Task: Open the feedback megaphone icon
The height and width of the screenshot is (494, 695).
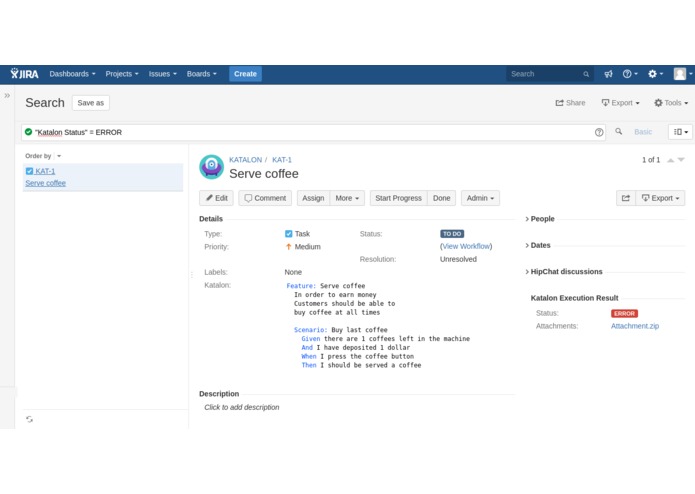Action: coord(608,74)
